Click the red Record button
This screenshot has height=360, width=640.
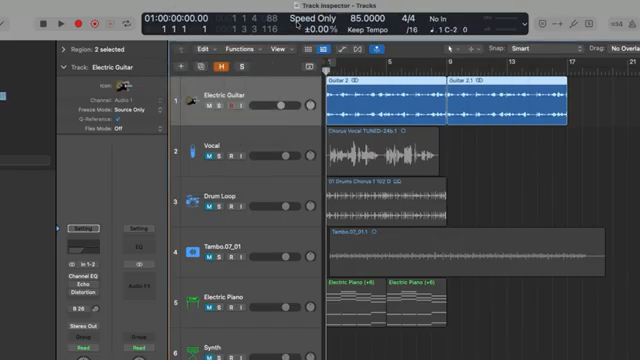(x=78, y=24)
